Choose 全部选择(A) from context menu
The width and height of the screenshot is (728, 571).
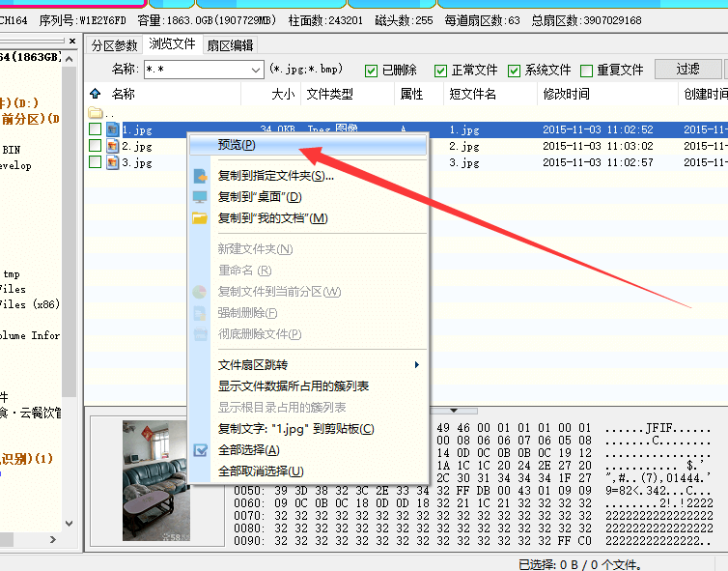(308, 449)
